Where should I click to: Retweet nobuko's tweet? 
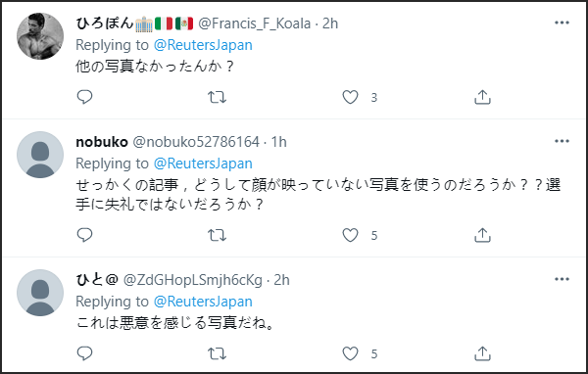coord(218,235)
